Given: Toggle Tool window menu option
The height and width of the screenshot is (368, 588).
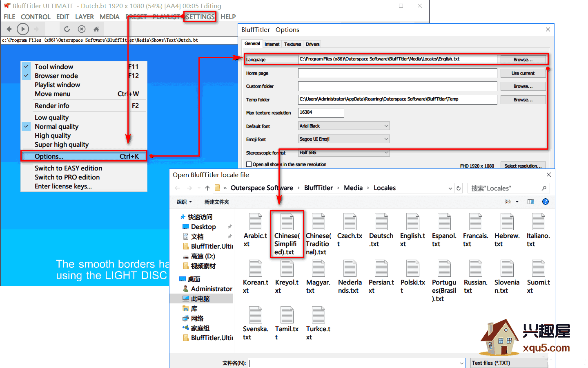Looking at the screenshot, I should (x=84, y=67).
